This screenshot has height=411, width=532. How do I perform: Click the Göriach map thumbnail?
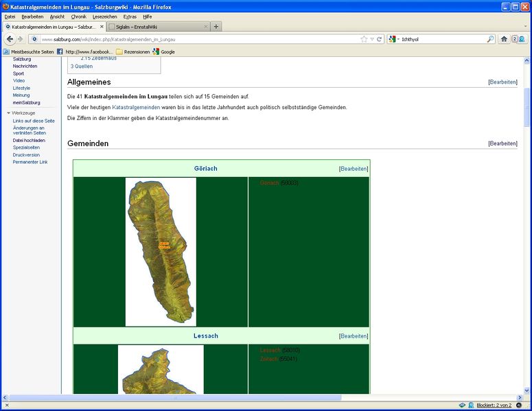pos(161,252)
